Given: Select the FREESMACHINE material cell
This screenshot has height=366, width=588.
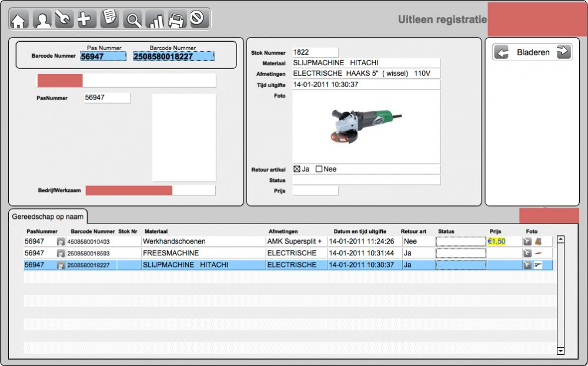Looking at the screenshot, I should tap(203, 254).
